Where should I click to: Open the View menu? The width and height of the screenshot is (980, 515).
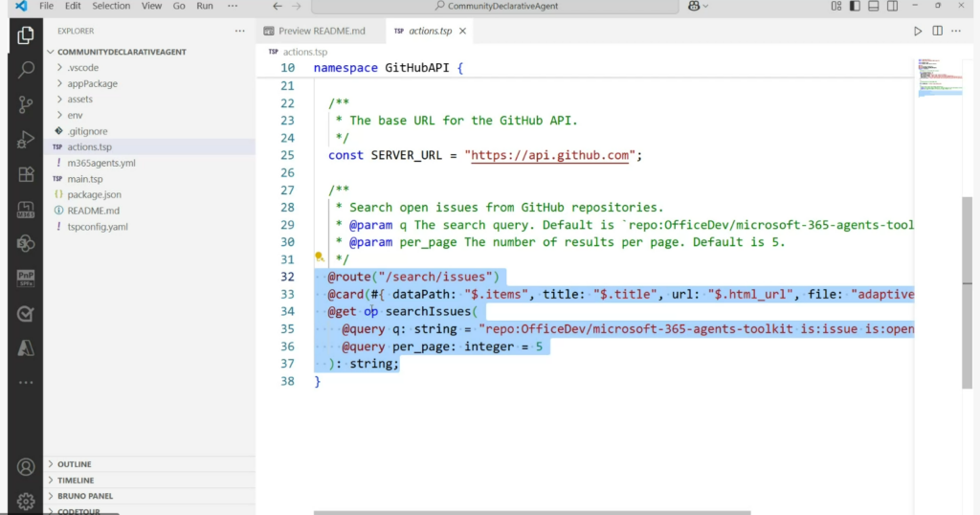(x=151, y=7)
